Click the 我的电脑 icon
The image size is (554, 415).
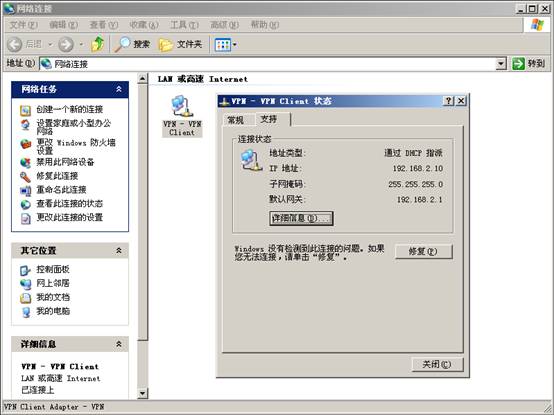coord(25,312)
